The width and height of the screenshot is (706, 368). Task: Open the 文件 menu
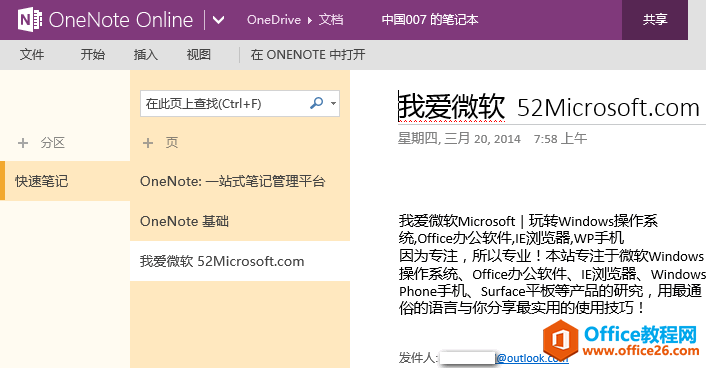32,55
